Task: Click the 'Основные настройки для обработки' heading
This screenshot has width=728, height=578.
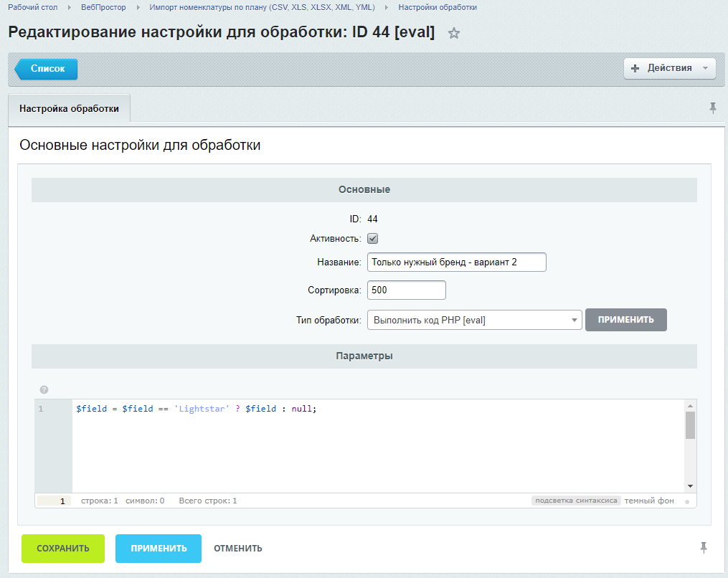Action: 140,145
